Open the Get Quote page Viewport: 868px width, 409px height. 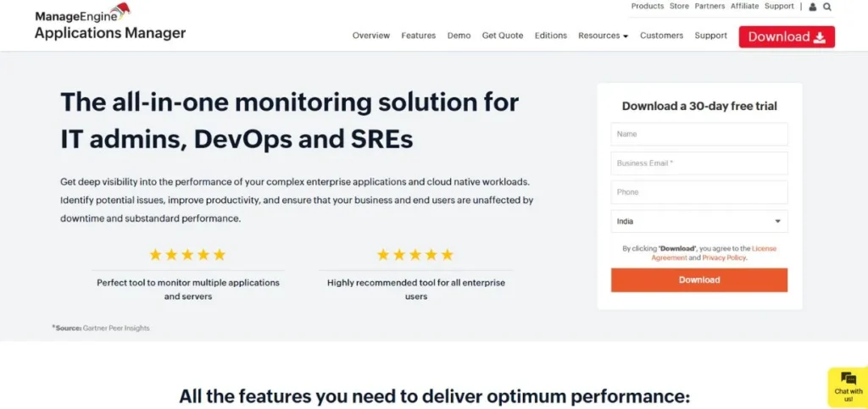(502, 36)
